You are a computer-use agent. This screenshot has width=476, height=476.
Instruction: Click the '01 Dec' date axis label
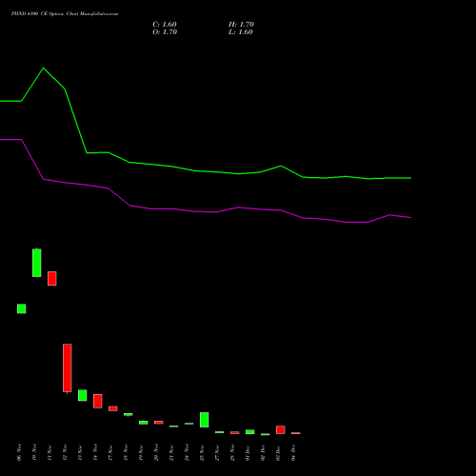pos(248,453)
